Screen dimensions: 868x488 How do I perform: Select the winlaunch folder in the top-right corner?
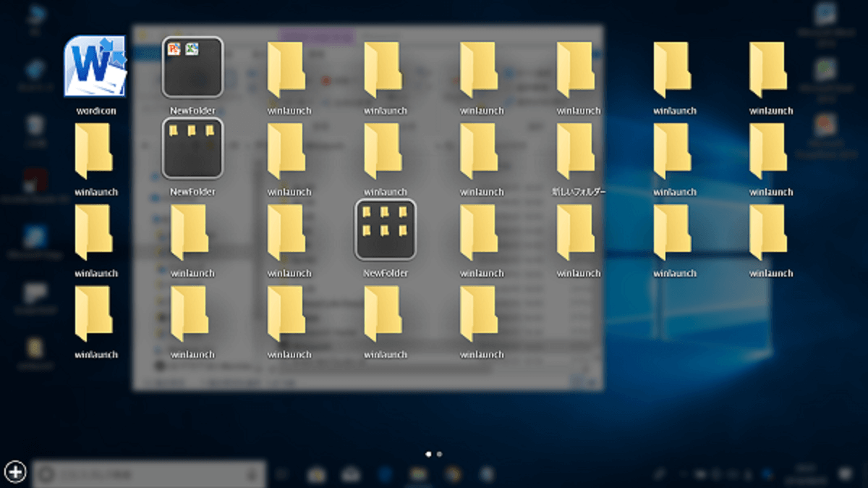coord(769,69)
